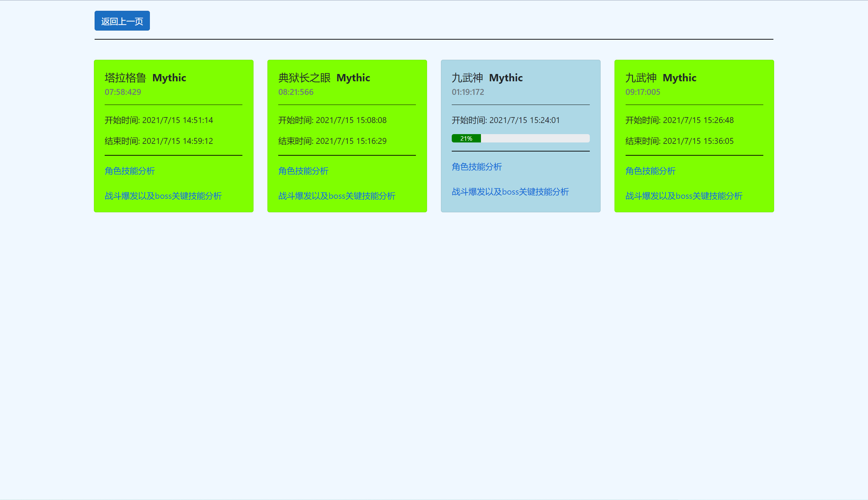Open 战斗爆发以及boss关键技能分析 in 九武神 01:19:172 card
Screen dimensions: 868x500
point(510,192)
